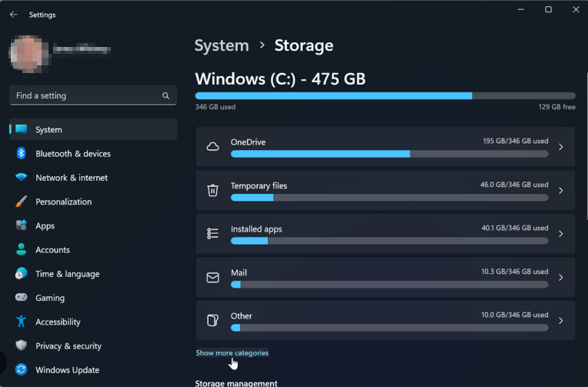Screen dimensions: 588x387
Task: Open Time & language settings
Action: click(x=93, y=273)
